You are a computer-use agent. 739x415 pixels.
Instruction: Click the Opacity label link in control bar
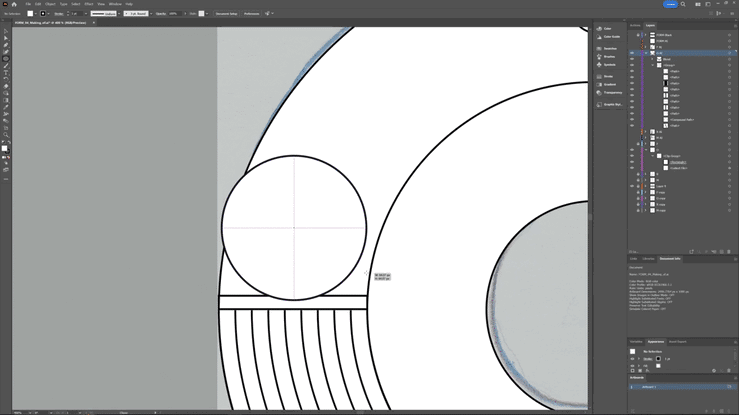[x=161, y=14]
